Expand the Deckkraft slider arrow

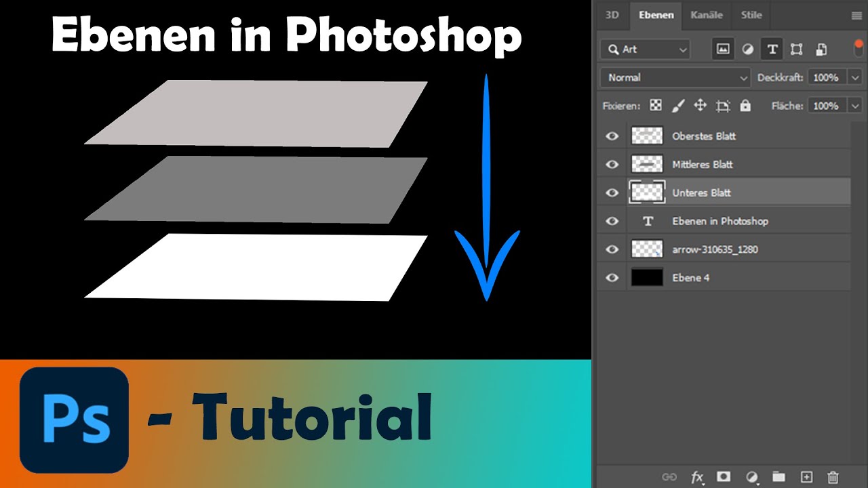854,78
